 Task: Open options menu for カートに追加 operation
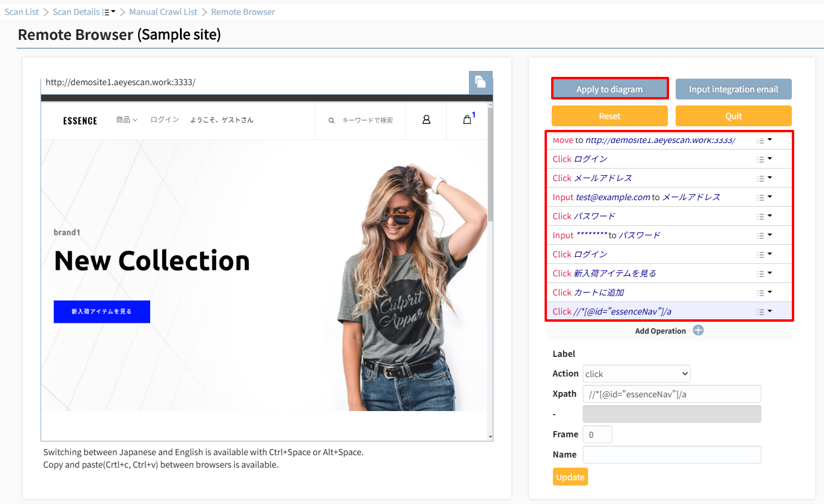click(x=764, y=293)
